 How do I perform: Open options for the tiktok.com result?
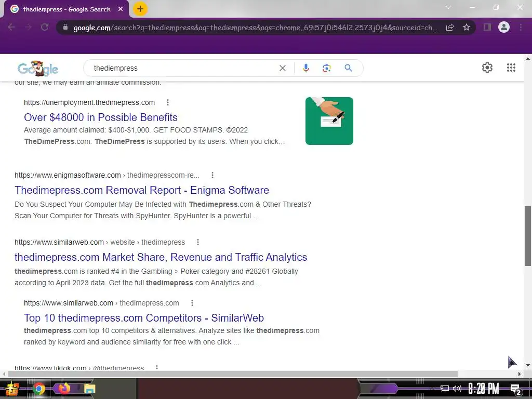coord(157,367)
